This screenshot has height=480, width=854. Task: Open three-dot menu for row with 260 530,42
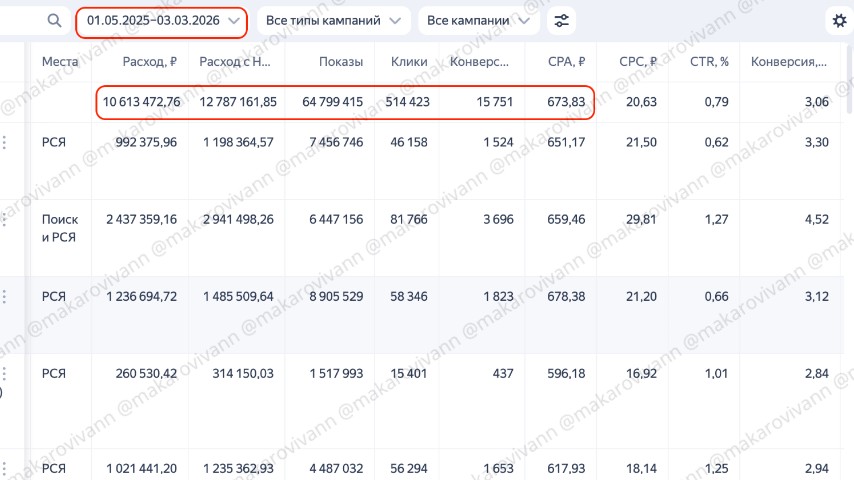[x=4, y=374]
